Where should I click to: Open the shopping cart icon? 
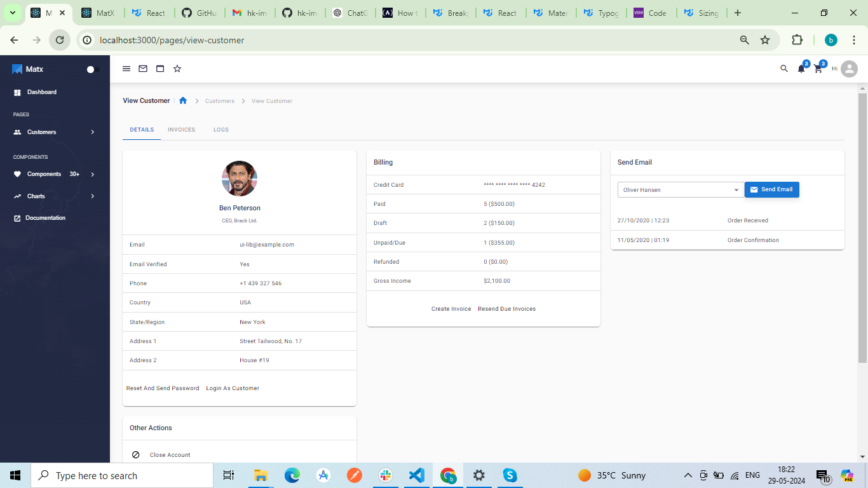click(x=818, y=69)
